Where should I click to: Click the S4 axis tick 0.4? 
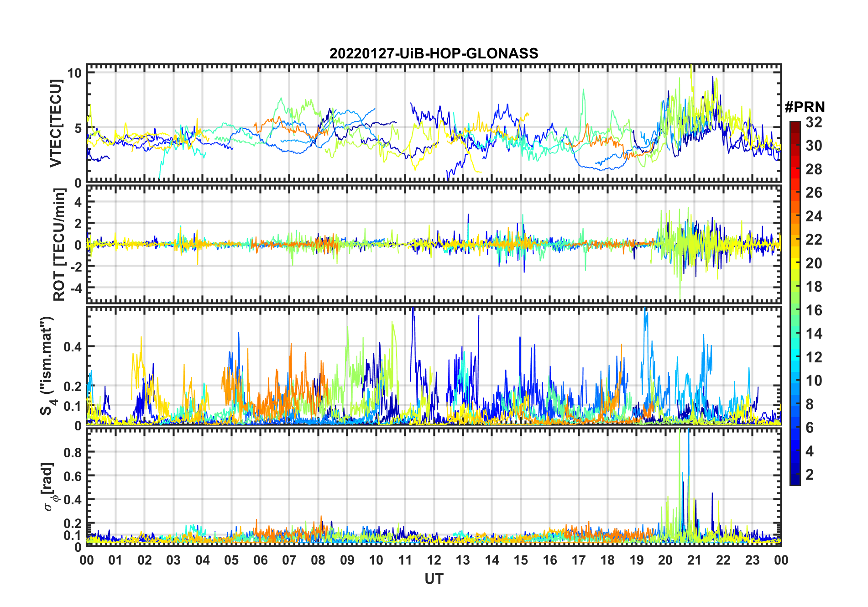point(73,347)
